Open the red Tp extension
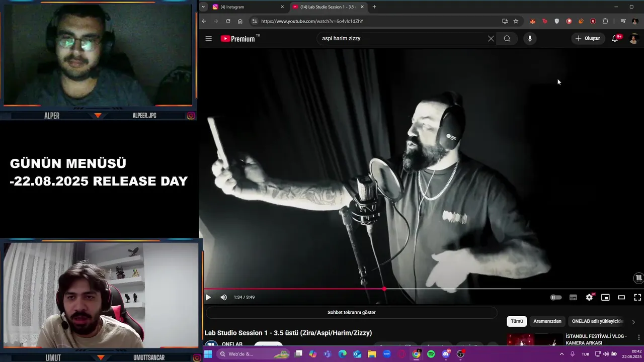 click(x=545, y=21)
